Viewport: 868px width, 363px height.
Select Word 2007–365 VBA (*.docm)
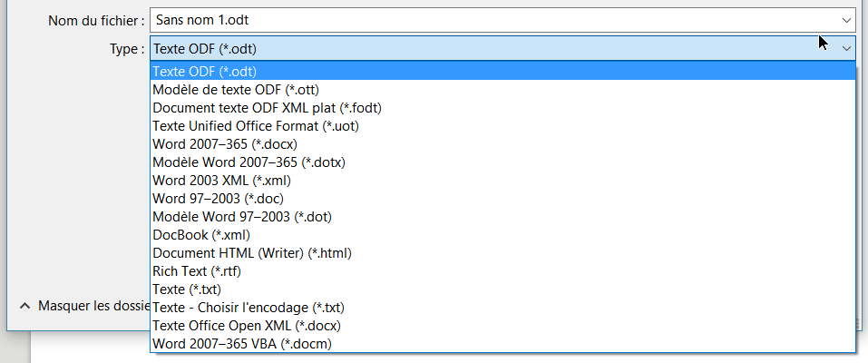pos(502,344)
